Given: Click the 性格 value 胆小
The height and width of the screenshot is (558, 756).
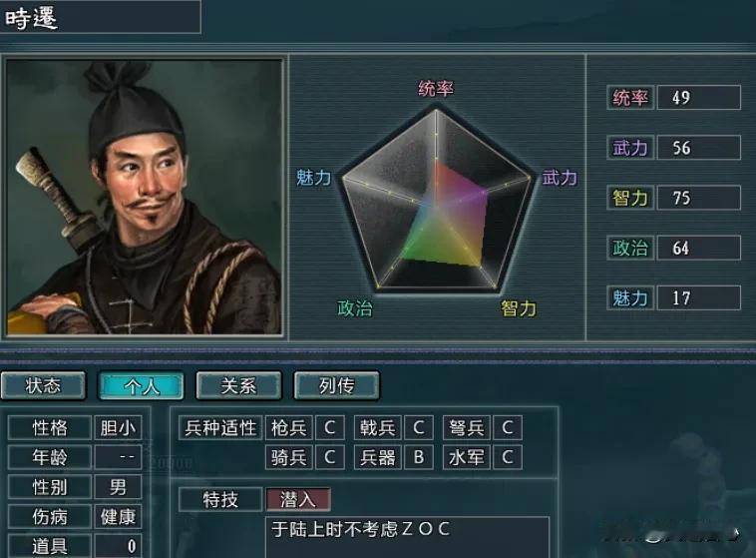Looking at the screenshot, I should tap(118, 427).
